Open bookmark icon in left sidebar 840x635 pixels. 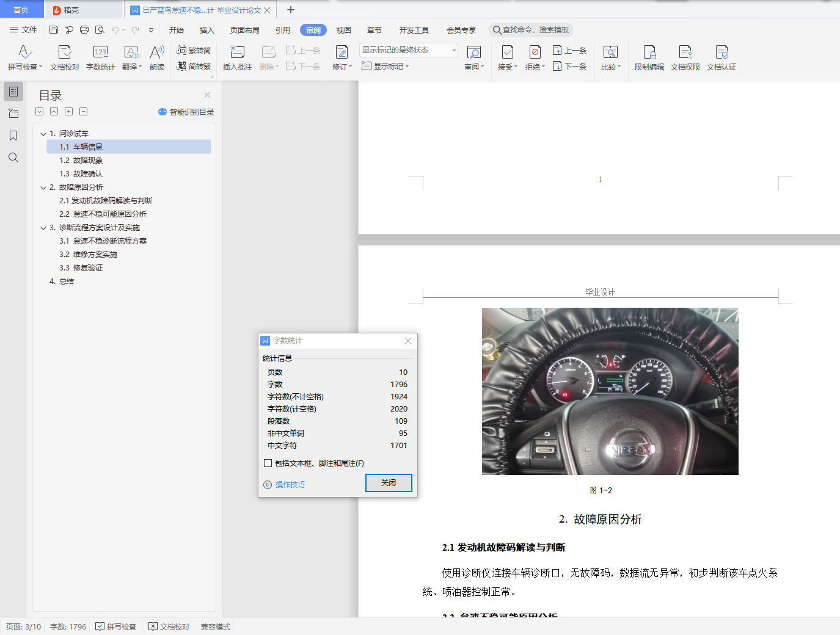point(13,136)
